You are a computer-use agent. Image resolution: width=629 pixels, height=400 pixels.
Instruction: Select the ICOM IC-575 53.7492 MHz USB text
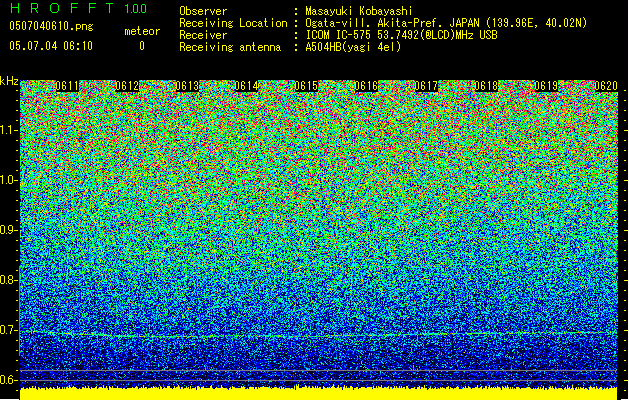click(x=401, y=35)
